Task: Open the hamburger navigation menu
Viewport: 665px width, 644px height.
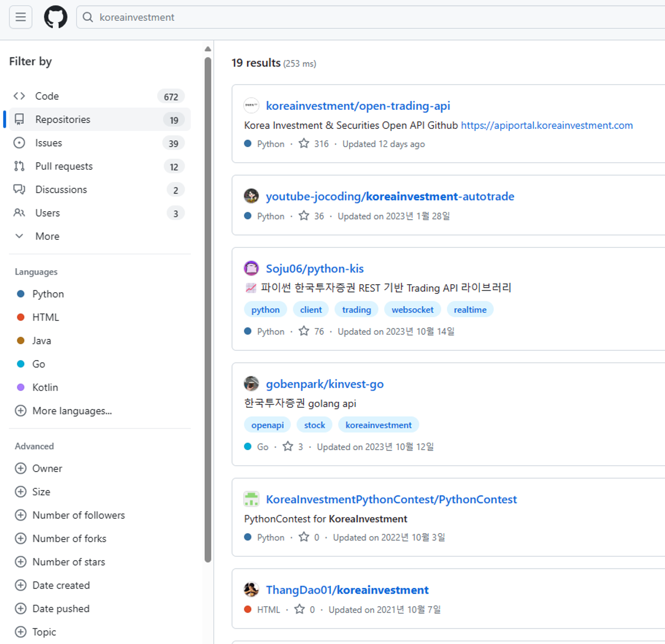Action: pyautogui.click(x=21, y=17)
